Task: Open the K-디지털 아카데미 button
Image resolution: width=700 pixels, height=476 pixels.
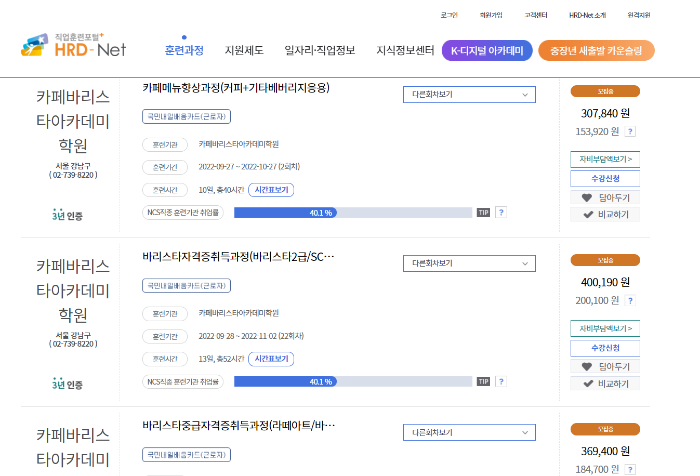Action: click(x=487, y=50)
